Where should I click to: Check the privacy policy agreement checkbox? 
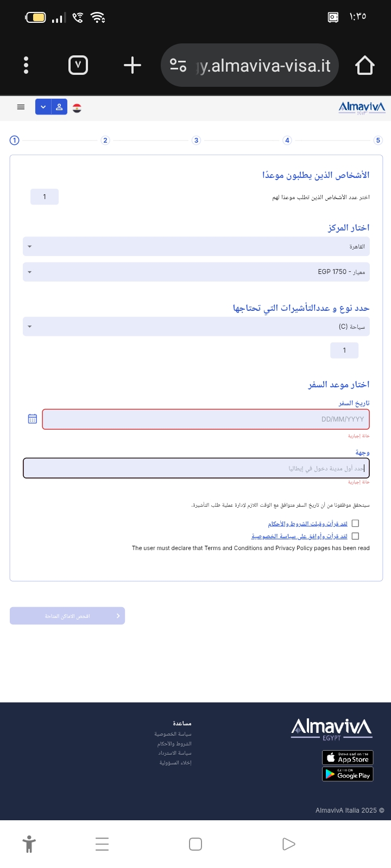355,536
